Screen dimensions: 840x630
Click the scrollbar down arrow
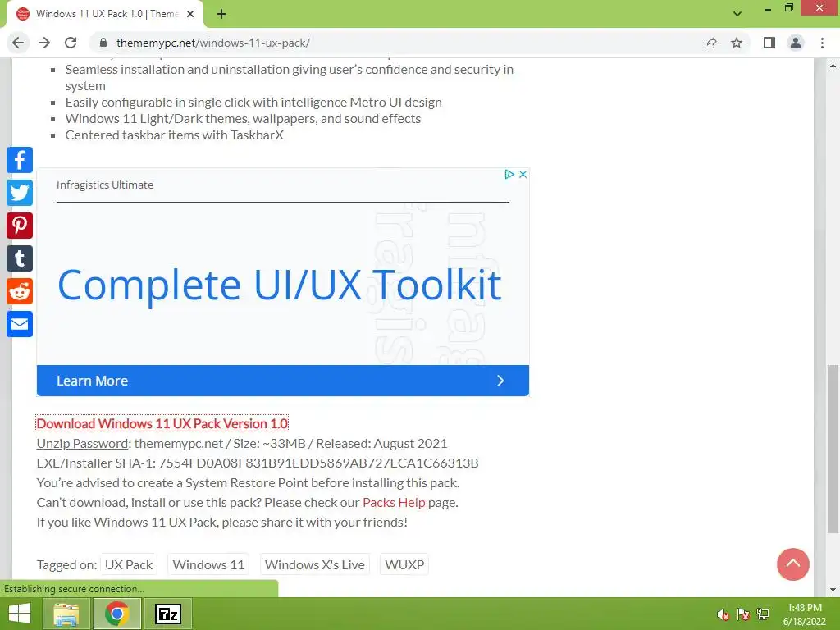(x=833, y=590)
